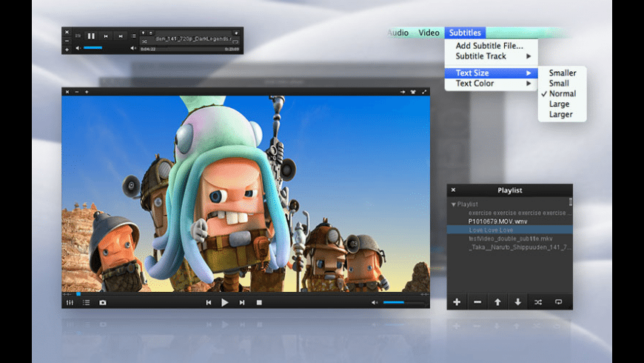
Task: Take a snapshot with the camera icon
Action: (103, 302)
